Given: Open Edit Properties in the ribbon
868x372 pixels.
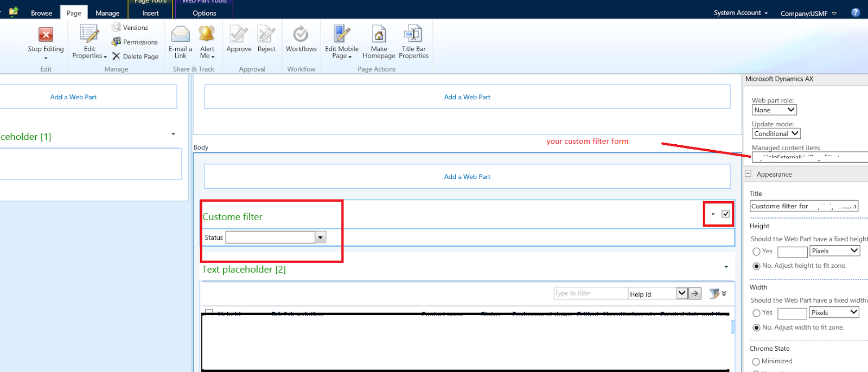Looking at the screenshot, I should (x=90, y=42).
